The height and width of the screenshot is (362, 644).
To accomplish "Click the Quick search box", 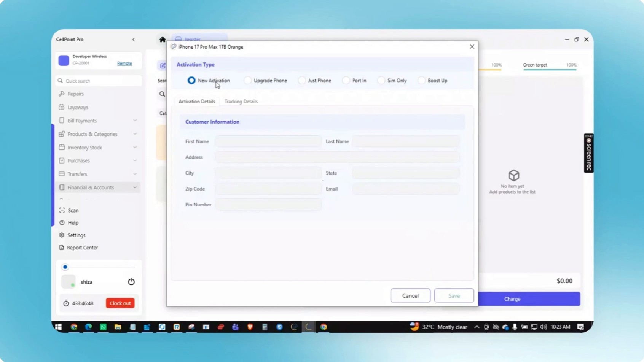I will [99, 81].
